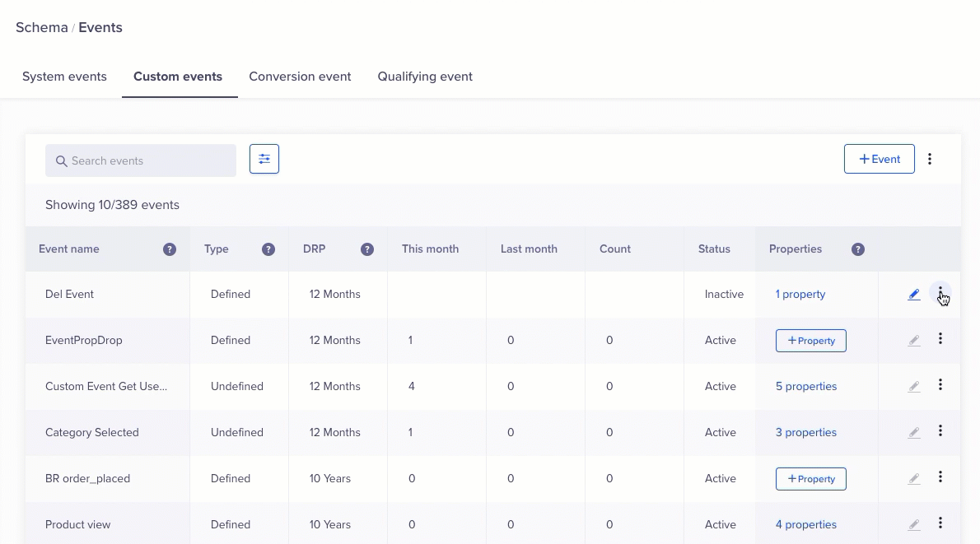Image resolution: width=980 pixels, height=544 pixels.
Task: Click the Schema breadcrumb
Action: (42, 27)
